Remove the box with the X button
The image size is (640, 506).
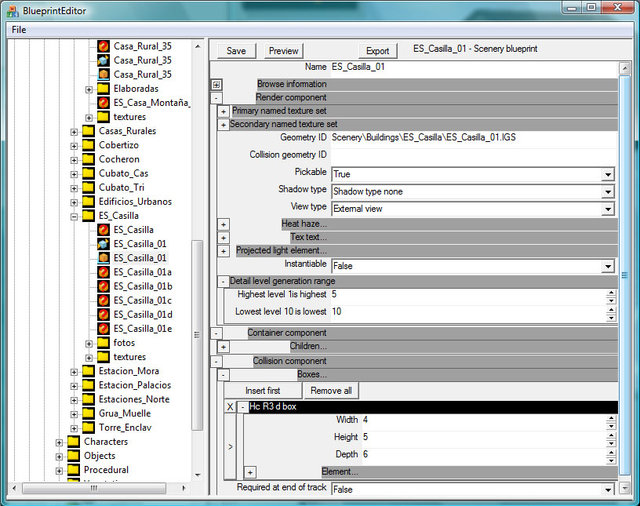pyautogui.click(x=229, y=407)
